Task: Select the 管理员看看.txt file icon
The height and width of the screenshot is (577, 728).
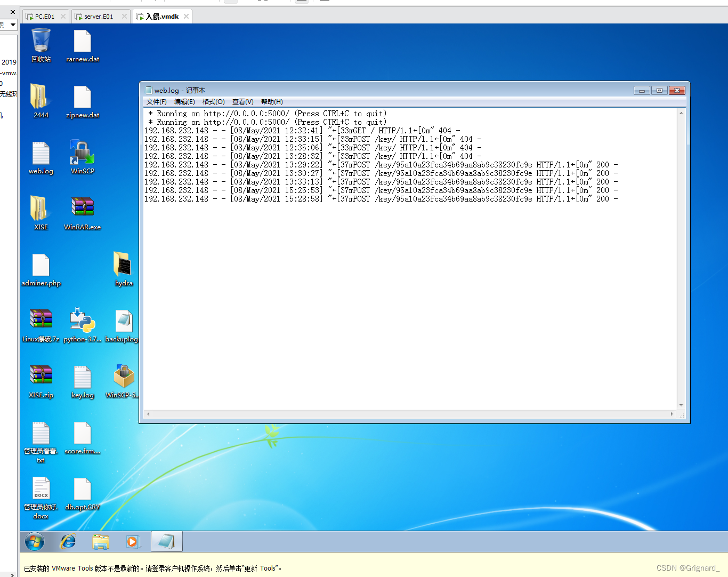Action: pyautogui.click(x=41, y=442)
